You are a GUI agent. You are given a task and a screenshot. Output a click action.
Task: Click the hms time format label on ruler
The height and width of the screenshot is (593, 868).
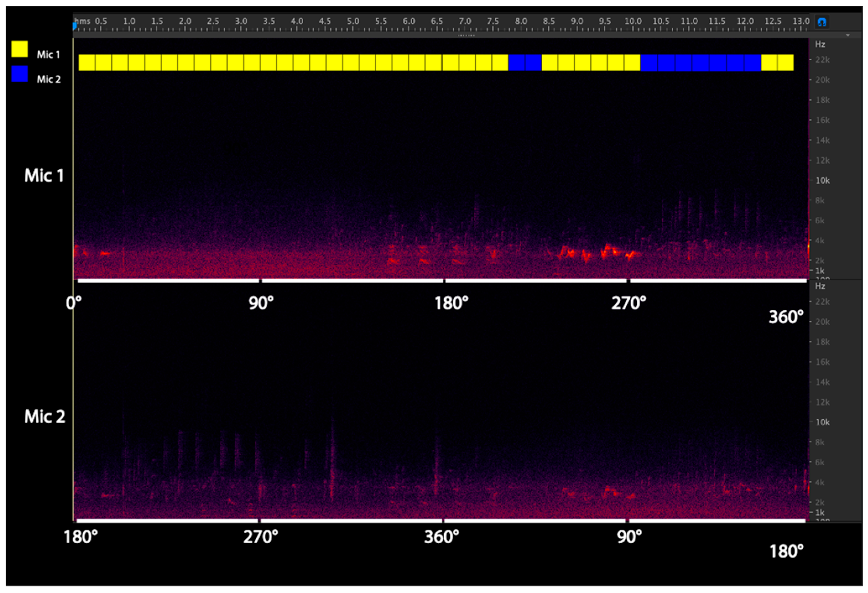(x=83, y=21)
